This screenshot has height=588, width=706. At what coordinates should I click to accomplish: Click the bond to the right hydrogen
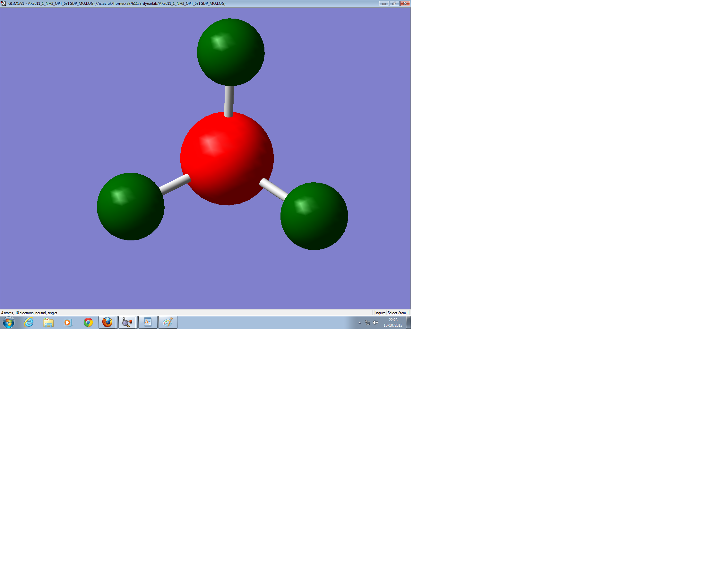(x=274, y=189)
